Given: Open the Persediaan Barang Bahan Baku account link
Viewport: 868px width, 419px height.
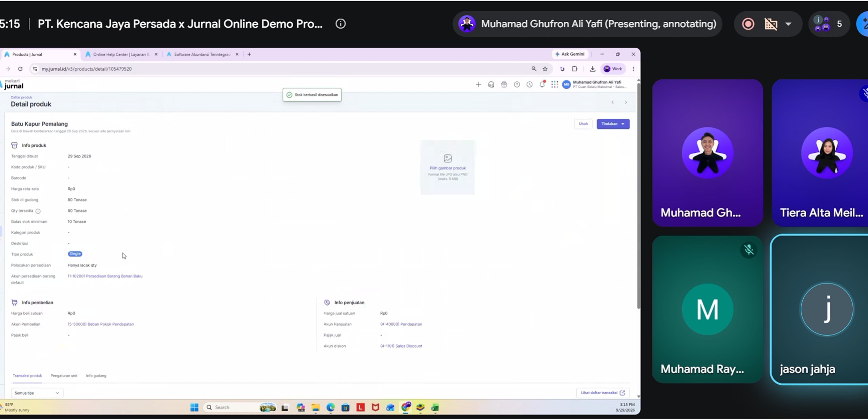Looking at the screenshot, I should pos(105,276).
